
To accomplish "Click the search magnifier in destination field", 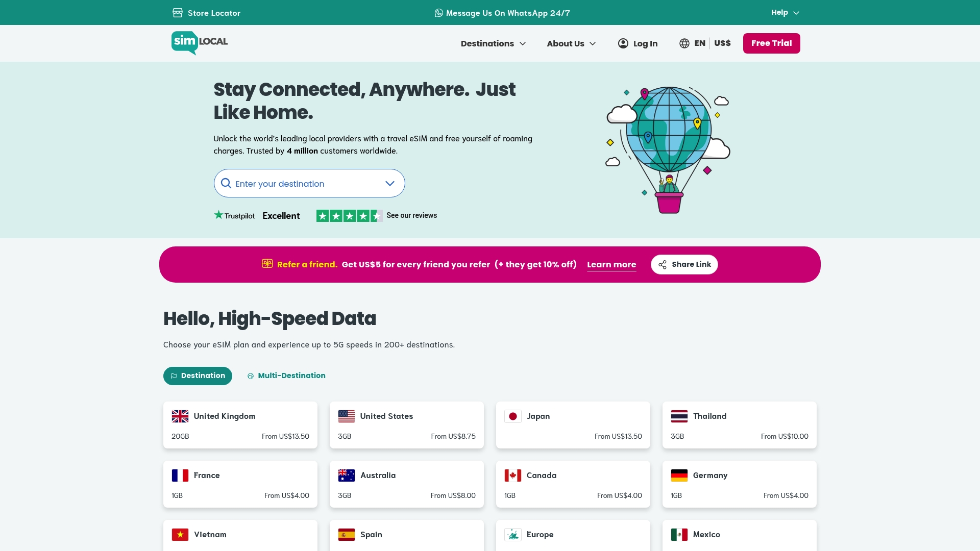I will coord(226,183).
